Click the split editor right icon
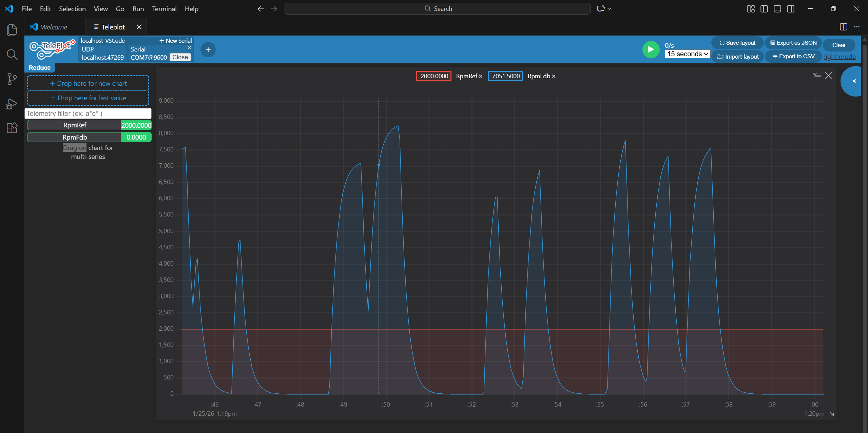The height and width of the screenshot is (433, 868). [843, 27]
